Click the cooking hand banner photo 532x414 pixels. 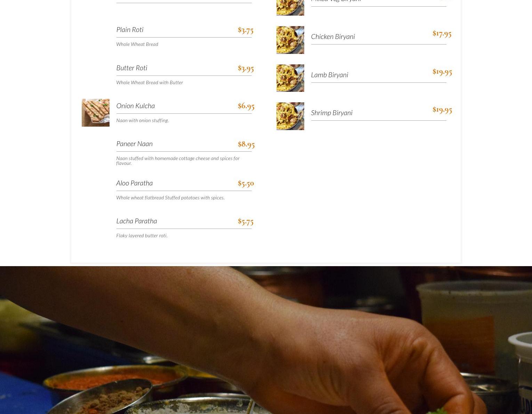pyautogui.click(x=266, y=340)
